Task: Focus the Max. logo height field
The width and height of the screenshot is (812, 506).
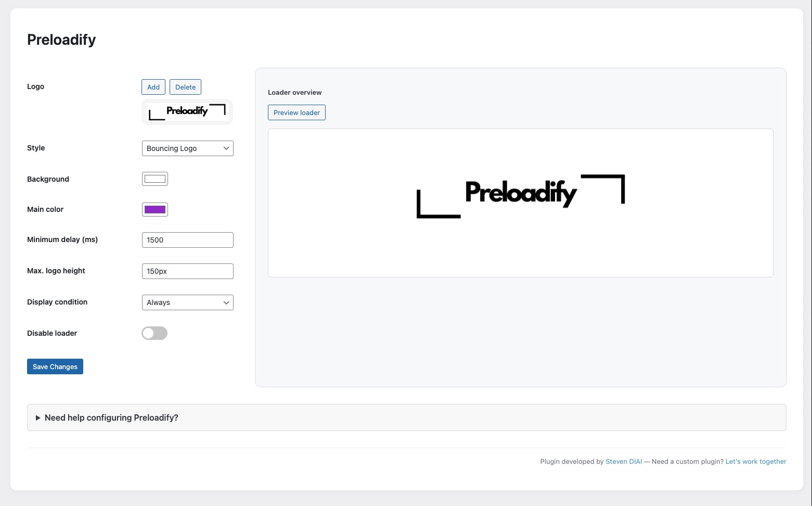Action: 187,271
